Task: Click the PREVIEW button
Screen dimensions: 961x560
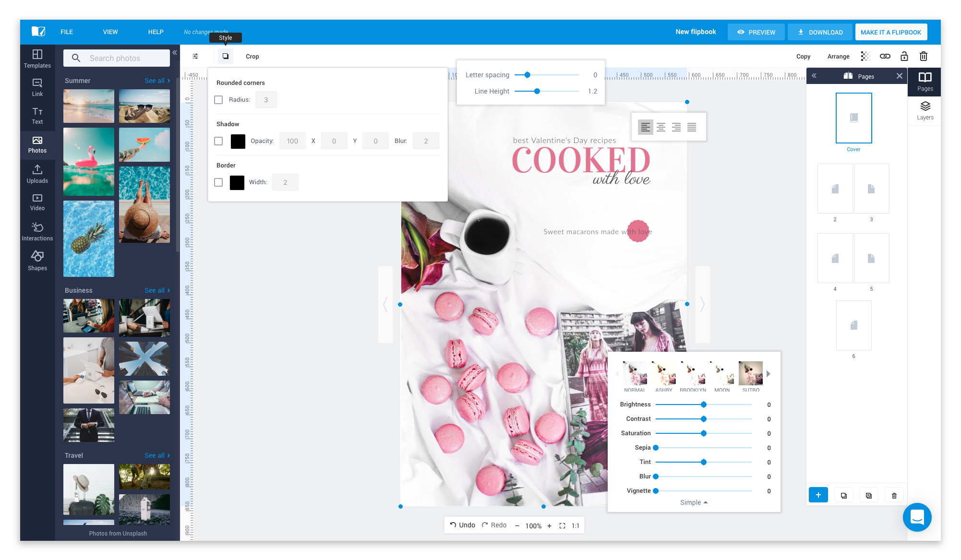Action: pyautogui.click(x=756, y=32)
